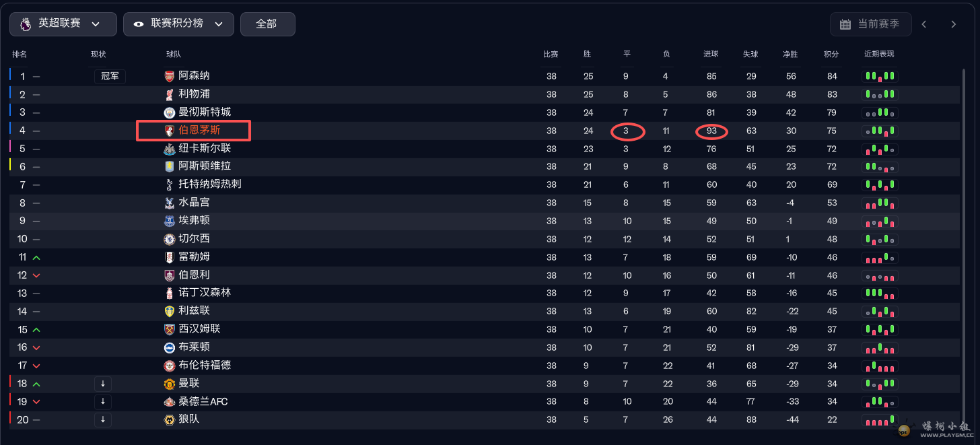Open the 伯恩茅斯 team link
This screenshot has width=980, height=445.
[199, 131]
